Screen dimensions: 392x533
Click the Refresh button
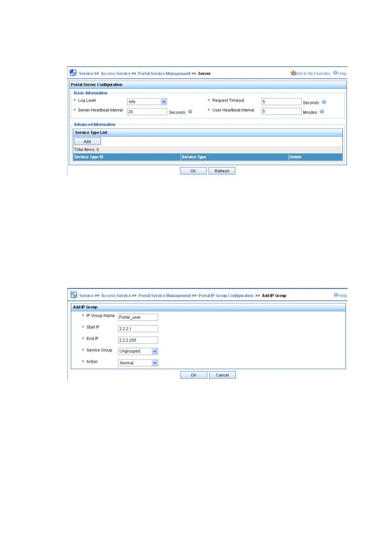click(222, 171)
